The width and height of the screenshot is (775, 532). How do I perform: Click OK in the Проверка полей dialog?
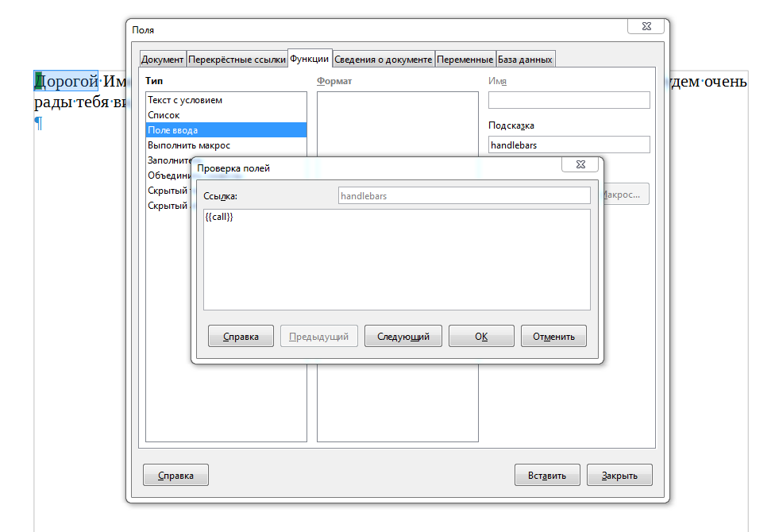tap(481, 336)
